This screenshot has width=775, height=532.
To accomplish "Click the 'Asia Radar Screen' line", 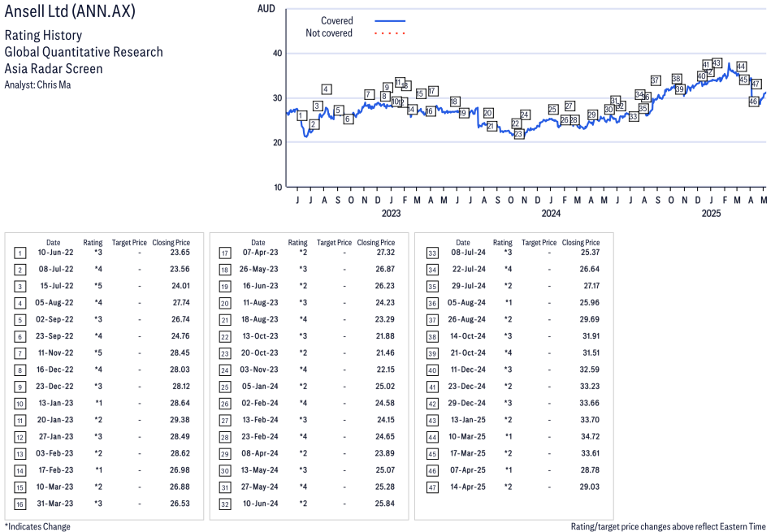I will pyautogui.click(x=54, y=69).
